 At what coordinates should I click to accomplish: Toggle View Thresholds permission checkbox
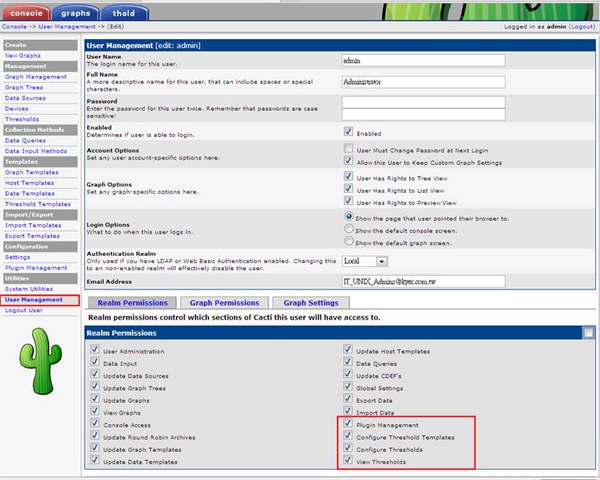coord(348,459)
